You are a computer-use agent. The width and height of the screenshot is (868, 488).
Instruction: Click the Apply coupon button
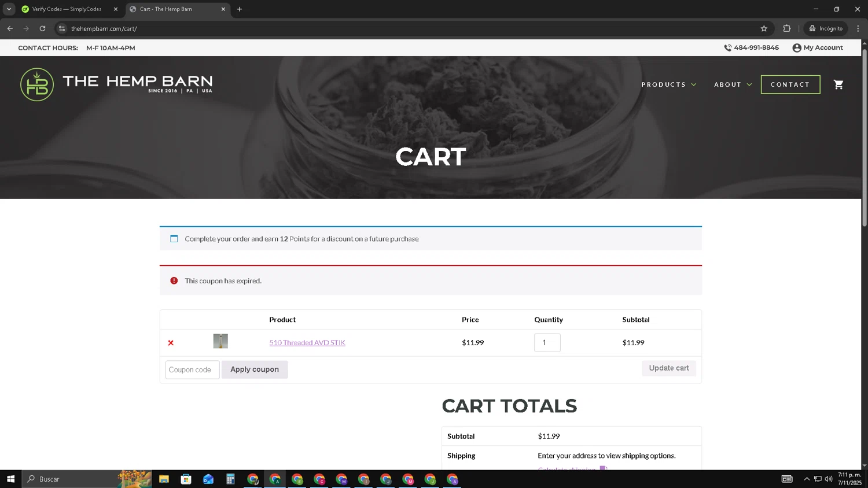click(255, 369)
